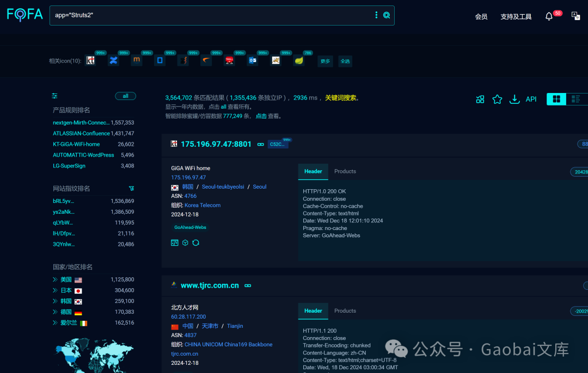
Task: Click the GoAhead-Webs tag
Action: tap(190, 227)
